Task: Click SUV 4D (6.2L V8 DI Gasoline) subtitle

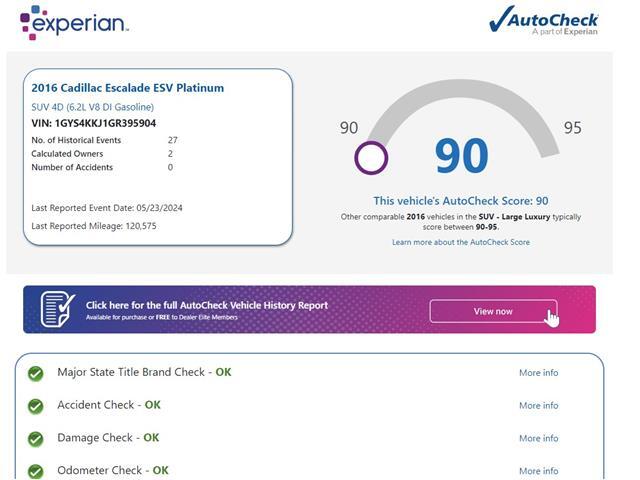Action: coord(93,107)
